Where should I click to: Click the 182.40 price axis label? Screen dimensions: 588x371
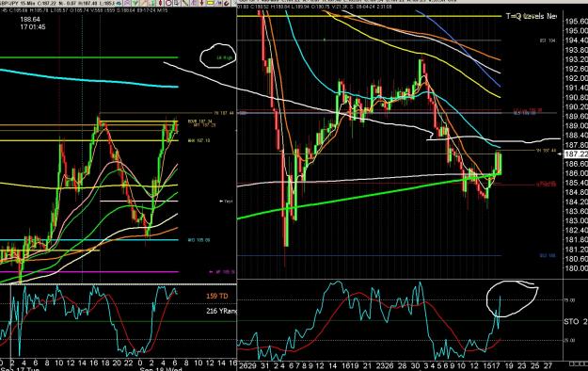click(576, 230)
